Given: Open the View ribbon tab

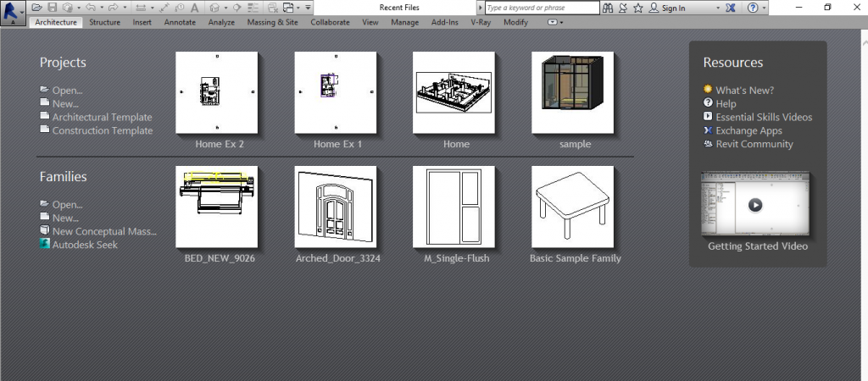Looking at the screenshot, I should [370, 22].
